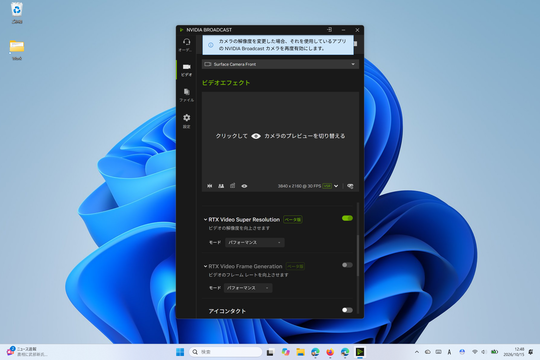Open Firefox from the taskbar
The width and height of the screenshot is (540, 360).
click(330, 352)
